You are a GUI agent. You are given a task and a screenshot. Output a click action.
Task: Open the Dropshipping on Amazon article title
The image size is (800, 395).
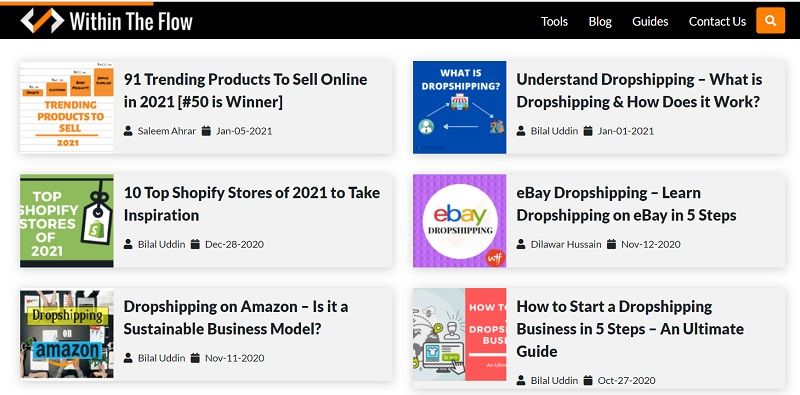click(236, 317)
